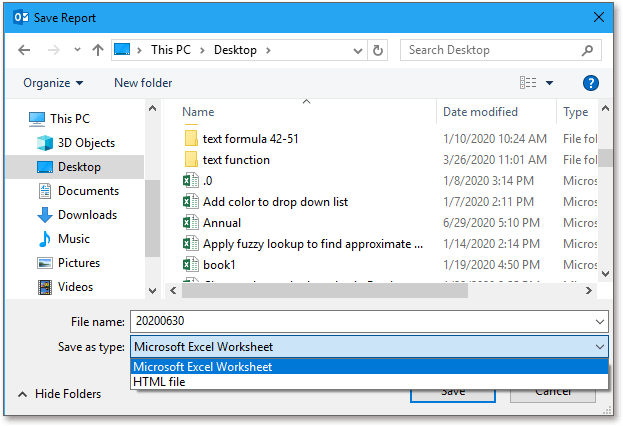Change the view layout icon

point(528,83)
